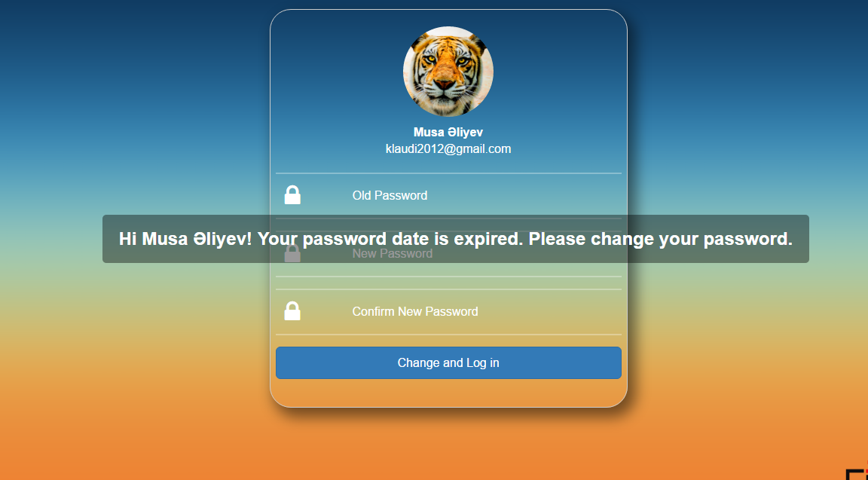The image size is (868, 480).
Task: Click the card's empty strip below the Change button
Action: tap(448, 393)
